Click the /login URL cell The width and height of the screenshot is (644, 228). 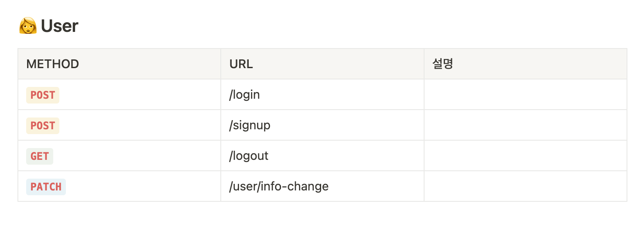pyautogui.click(x=322, y=94)
